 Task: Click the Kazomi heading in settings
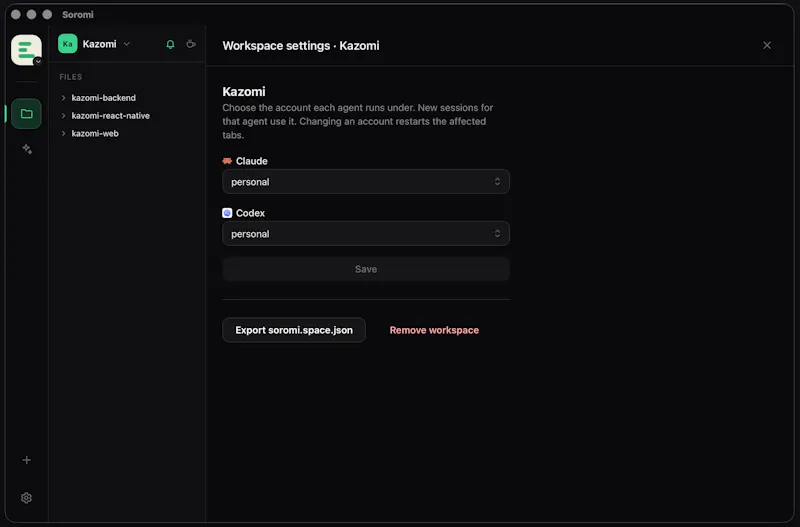click(x=244, y=91)
